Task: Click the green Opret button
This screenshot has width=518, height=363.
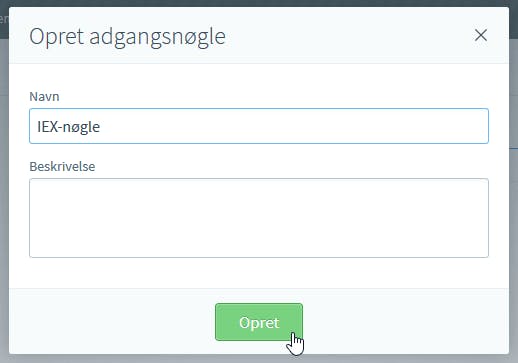Action: point(259,322)
